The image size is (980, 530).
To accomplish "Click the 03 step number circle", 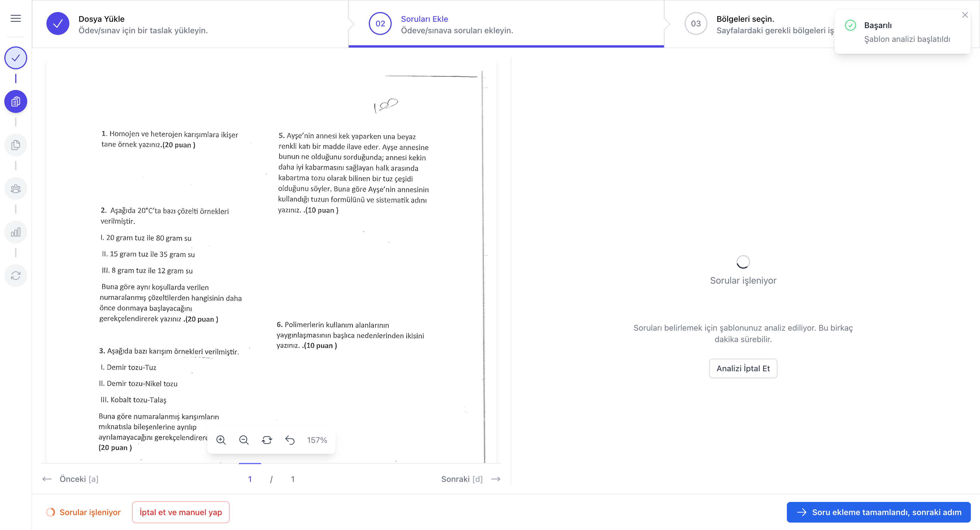I will (695, 23).
